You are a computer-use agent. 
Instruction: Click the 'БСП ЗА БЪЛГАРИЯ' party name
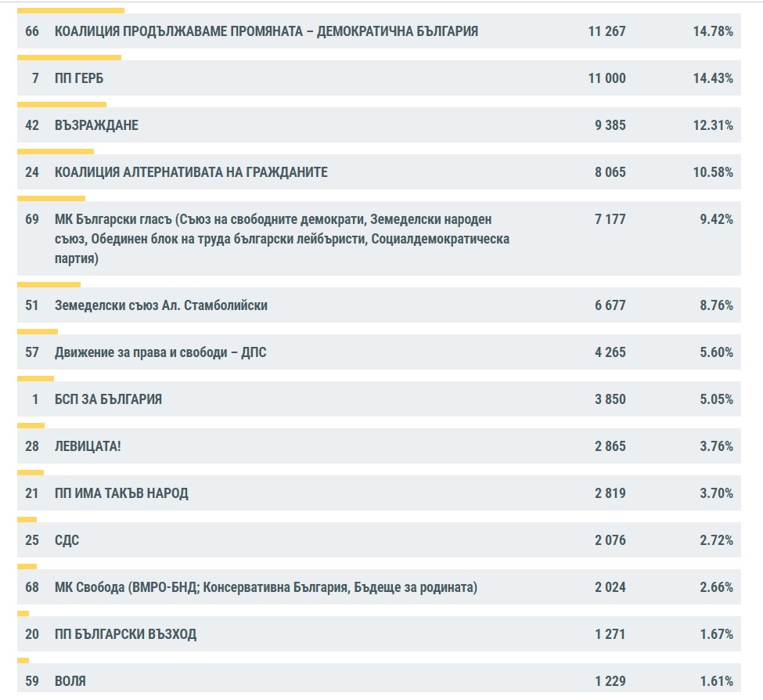[108, 399]
